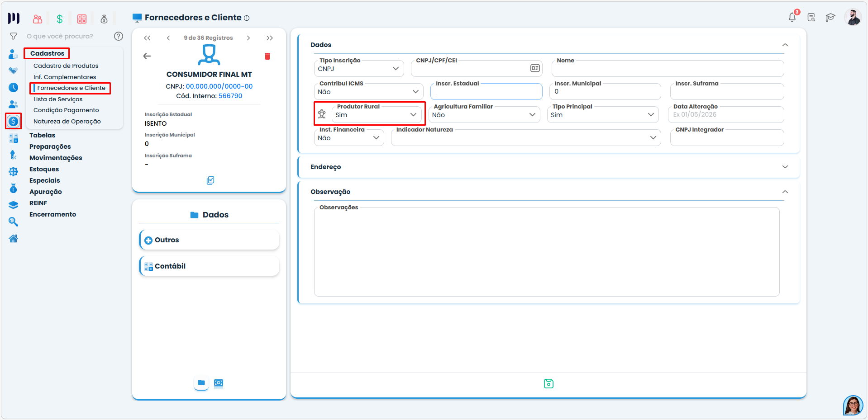Jump to last record double-right arrows
The width and height of the screenshot is (868, 420).
(x=270, y=38)
